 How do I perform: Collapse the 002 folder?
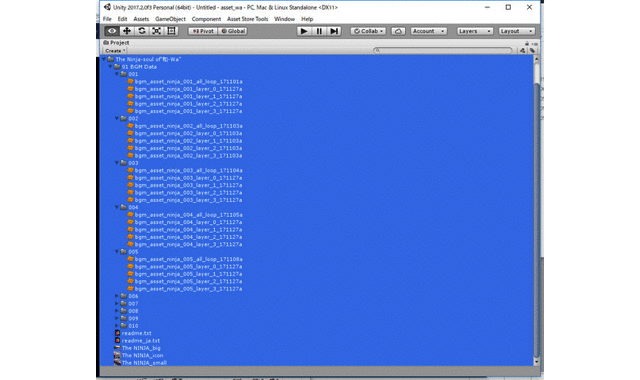(x=117, y=118)
